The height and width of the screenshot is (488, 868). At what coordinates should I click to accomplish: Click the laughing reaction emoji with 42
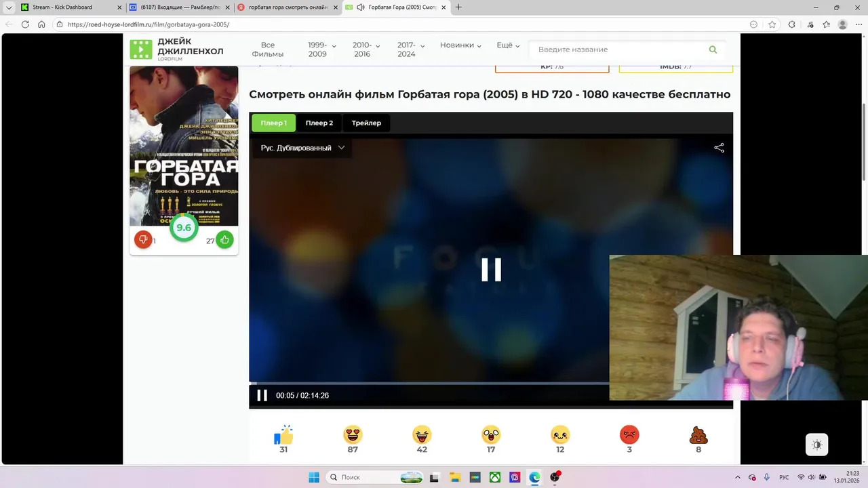pyautogui.click(x=422, y=434)
